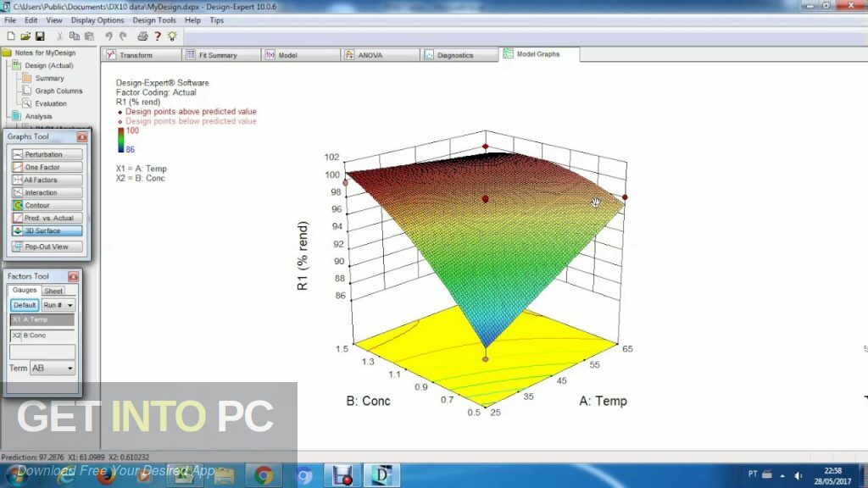Select the Contour graph button
Viewport: 868px width, 488px height.
47,205
